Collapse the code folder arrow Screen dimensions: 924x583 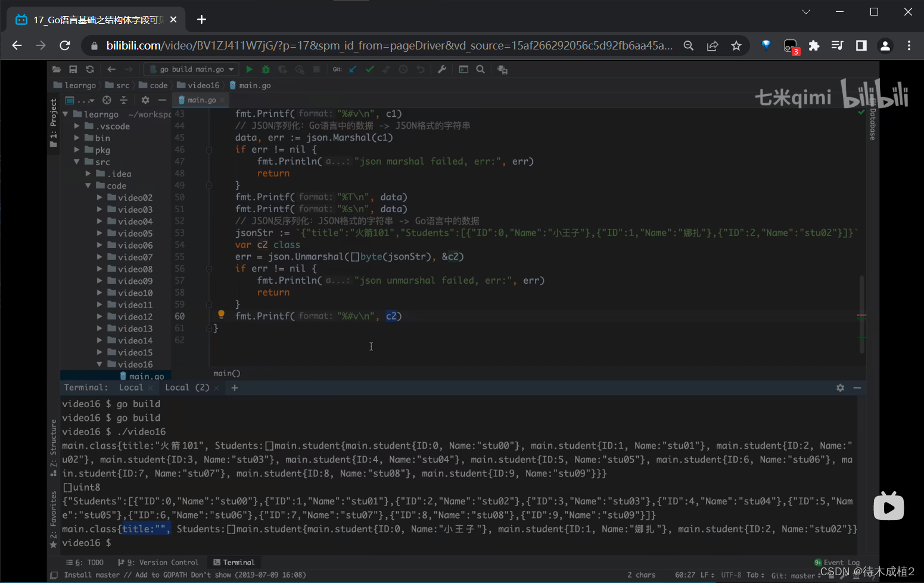point(88,185)
